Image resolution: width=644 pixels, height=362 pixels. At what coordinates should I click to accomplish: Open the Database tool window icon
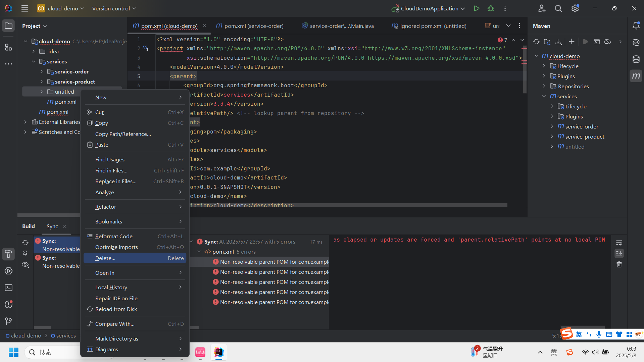pos(636,59)
